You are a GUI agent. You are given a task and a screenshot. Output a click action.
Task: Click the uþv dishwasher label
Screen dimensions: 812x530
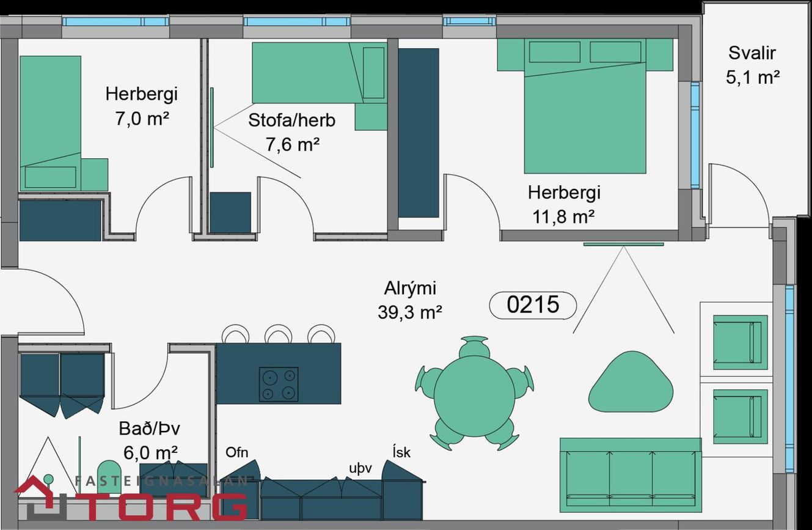360,468
